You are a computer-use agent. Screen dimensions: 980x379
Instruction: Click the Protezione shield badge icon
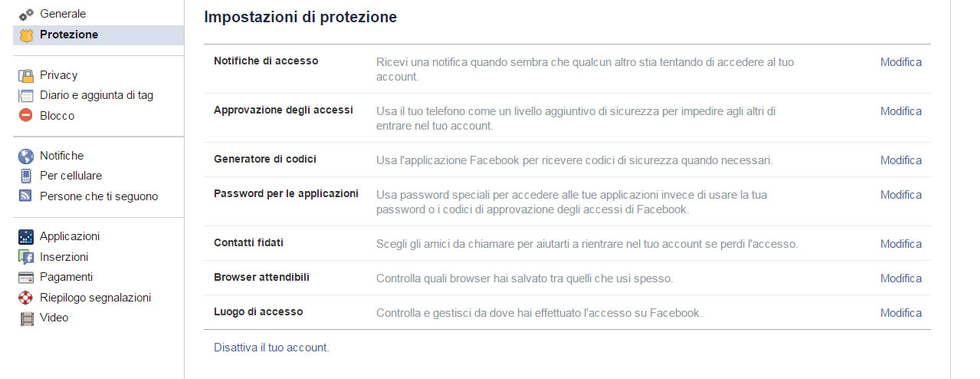(26, 35)
